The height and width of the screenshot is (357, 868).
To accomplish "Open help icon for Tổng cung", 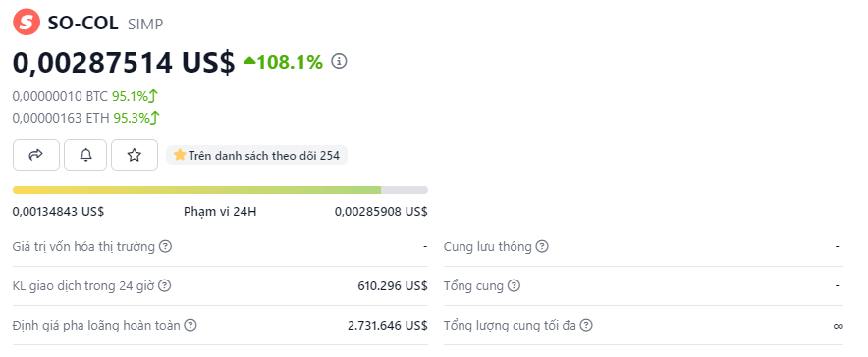I will [x=515, y=285].
